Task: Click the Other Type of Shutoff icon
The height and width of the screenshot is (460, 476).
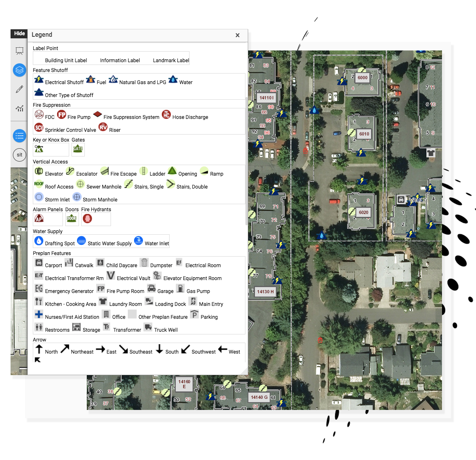Action: coord(39,92)
